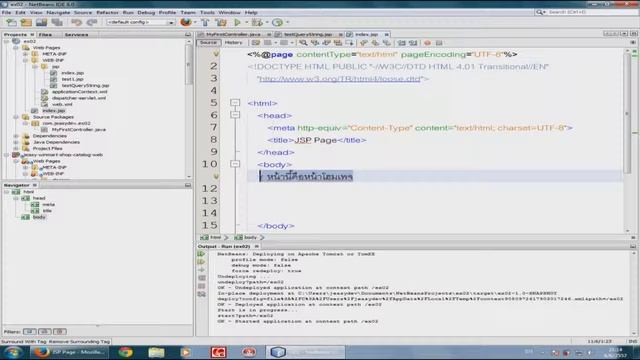Click the green Run Project icon

[x=237, y=22]
